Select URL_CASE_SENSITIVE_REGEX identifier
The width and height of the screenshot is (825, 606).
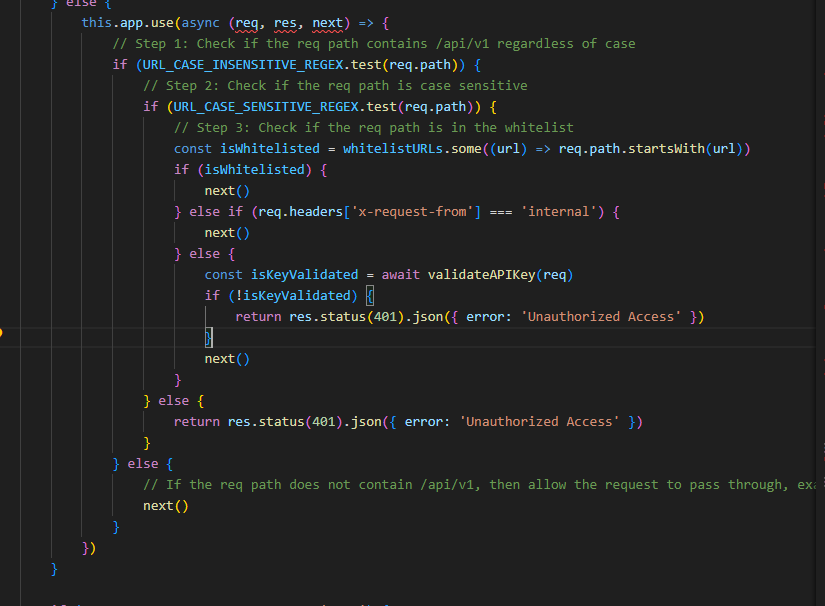[266, 107]
